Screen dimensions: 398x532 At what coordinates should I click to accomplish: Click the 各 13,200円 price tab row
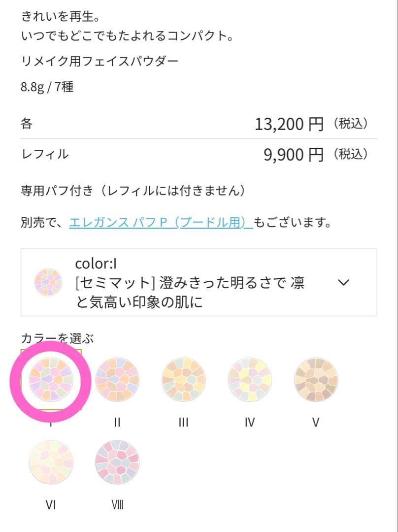tap(197, 124)
